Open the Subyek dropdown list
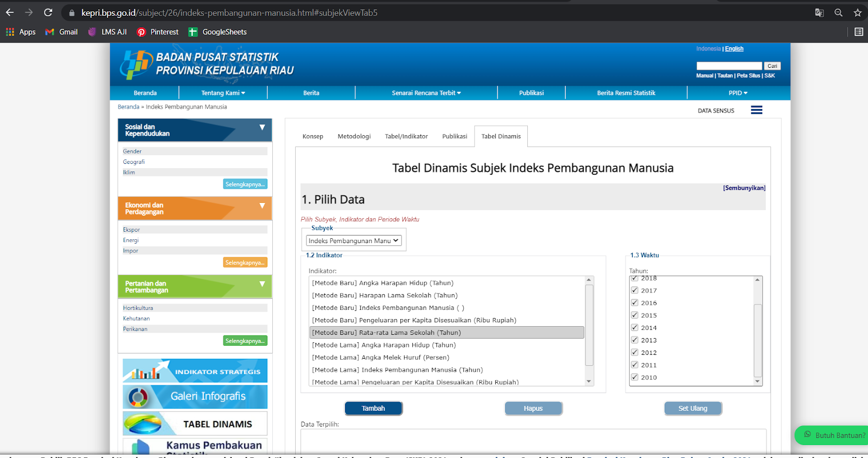 pos(354,240)
